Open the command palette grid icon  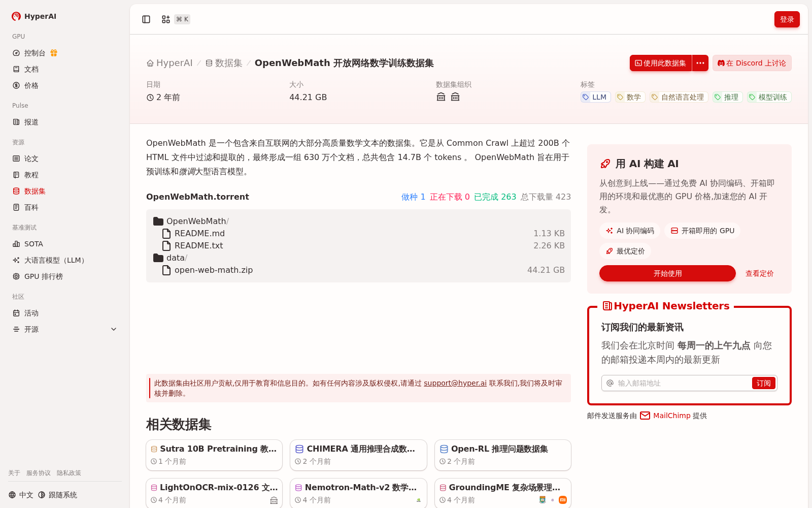coord(166,19)
